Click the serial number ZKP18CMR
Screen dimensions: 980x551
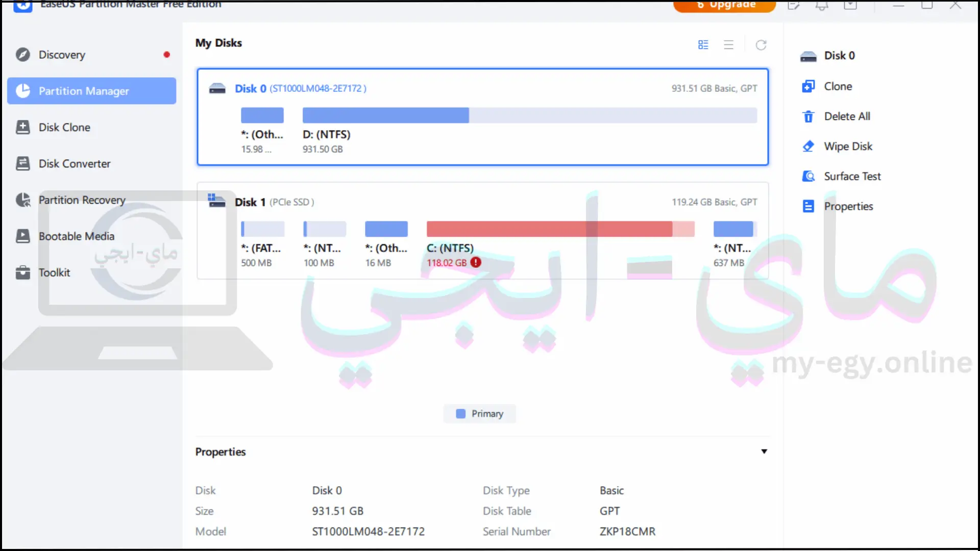(627, 532)
